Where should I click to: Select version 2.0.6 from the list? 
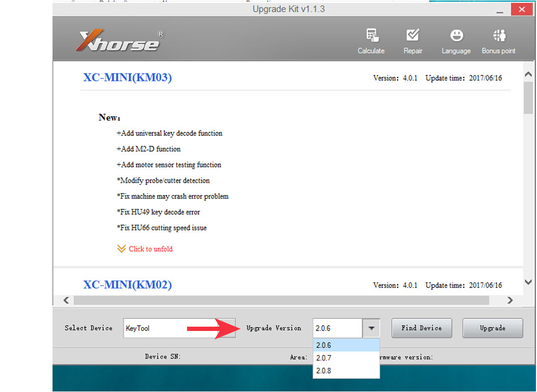[346, 345]
